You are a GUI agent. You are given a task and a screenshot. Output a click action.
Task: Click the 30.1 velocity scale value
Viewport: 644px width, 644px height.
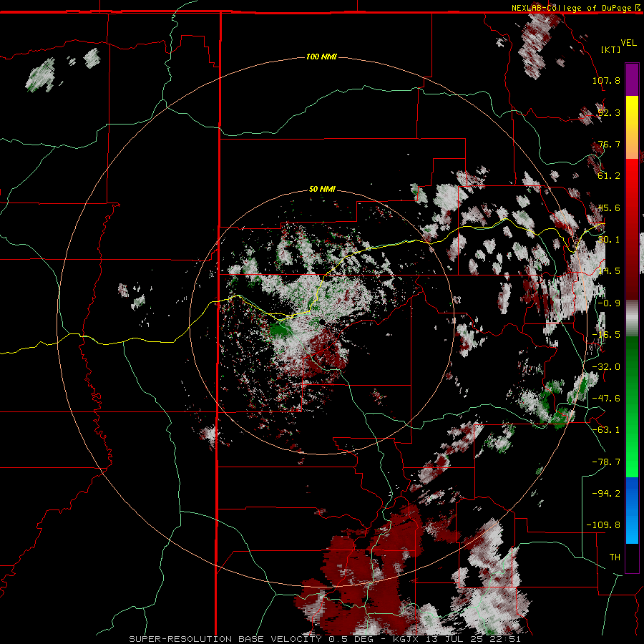pyautogui.click(x=609, y=240)
